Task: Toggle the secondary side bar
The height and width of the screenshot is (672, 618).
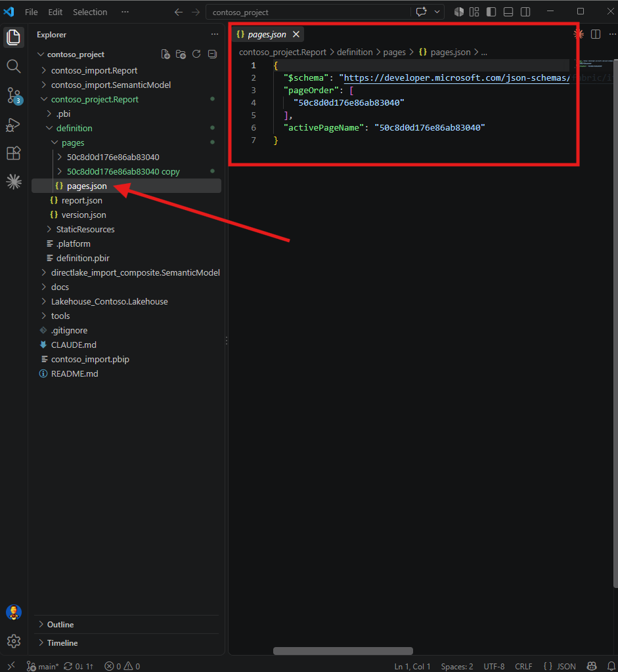Action: click(x=525, y=12)
